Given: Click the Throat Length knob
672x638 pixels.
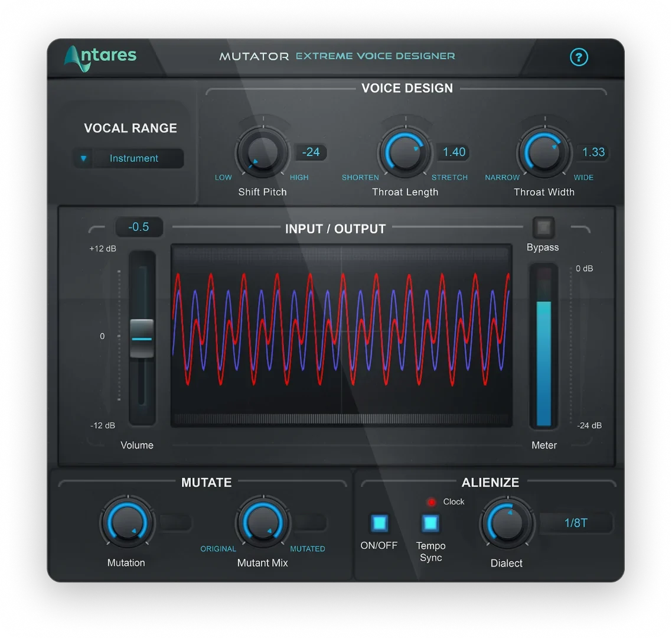Looking at the screenshot, I should (x=406, y=152).
